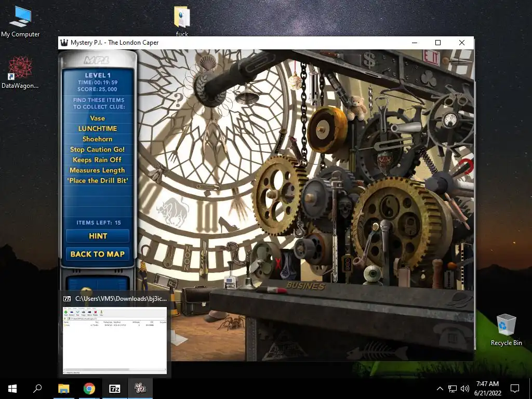This screenshot has width=532, height=399.
Task: Select 'LUNCHTIME' clue in the list
Action: (x=97, y=129)
